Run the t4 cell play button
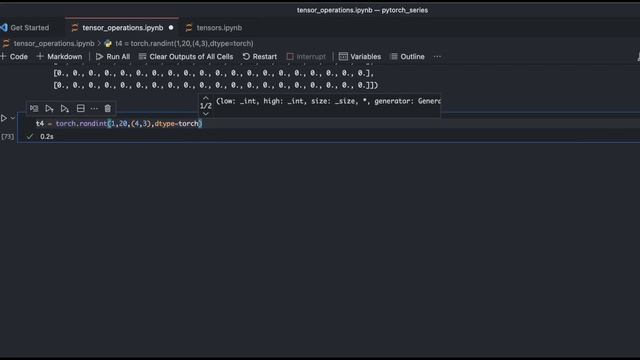 pos(4,118)
